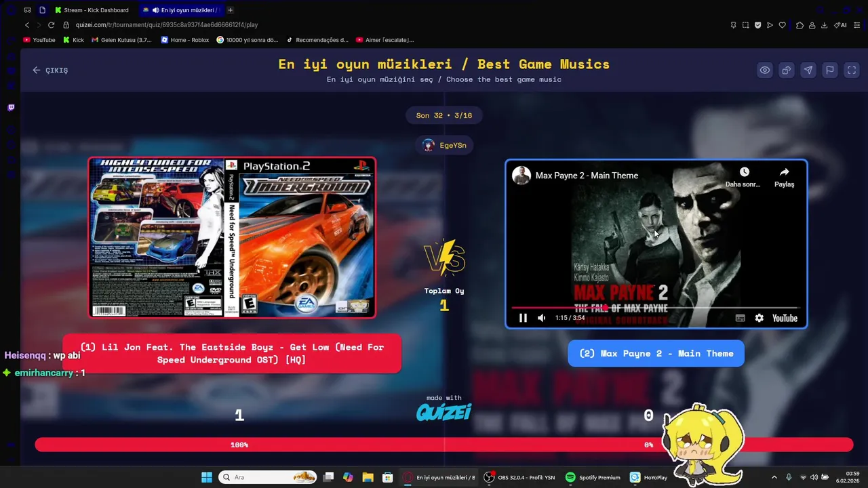868x488 pixels.
Task: Open the 10000 yıl sonra bookmark
Action: (x=248, y=40)
